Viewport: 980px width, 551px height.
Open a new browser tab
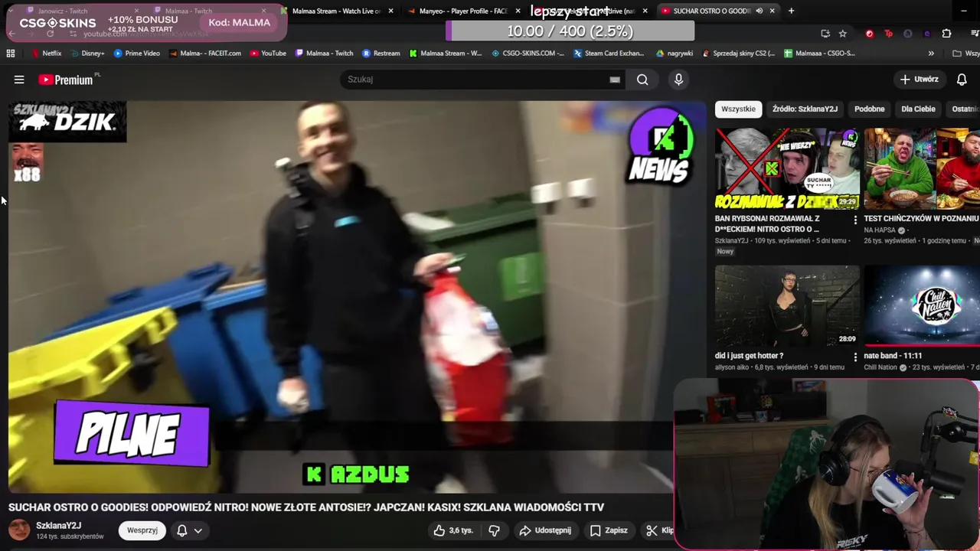tap(791, 11)
